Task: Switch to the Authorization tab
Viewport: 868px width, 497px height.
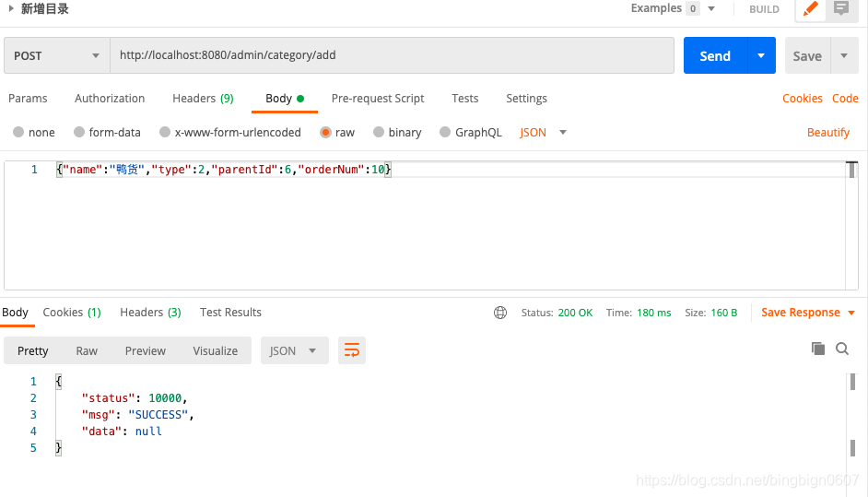Action: click(110, 99)
